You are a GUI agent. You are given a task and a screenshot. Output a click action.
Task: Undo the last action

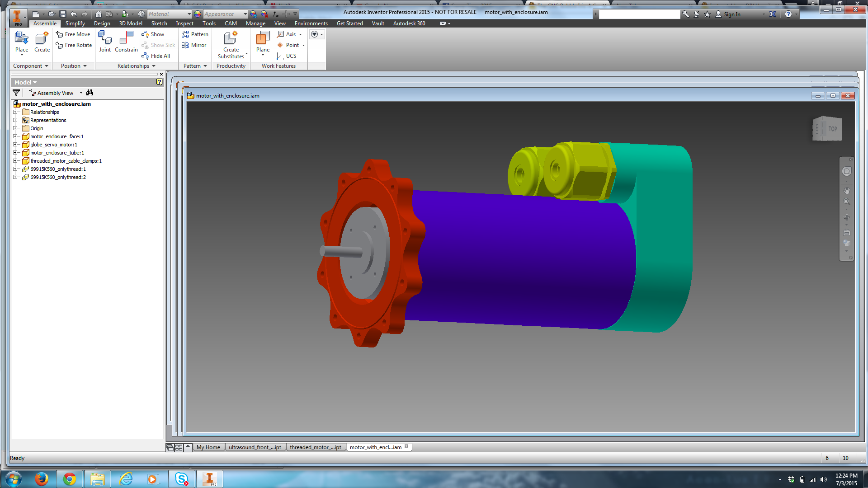click(74, 14)
